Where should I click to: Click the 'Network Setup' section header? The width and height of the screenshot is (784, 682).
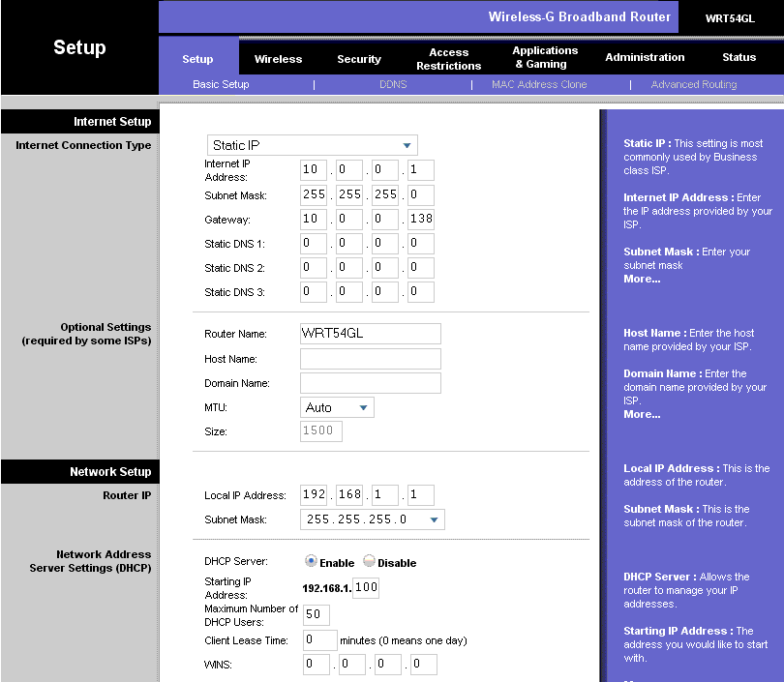pos(110,472)
